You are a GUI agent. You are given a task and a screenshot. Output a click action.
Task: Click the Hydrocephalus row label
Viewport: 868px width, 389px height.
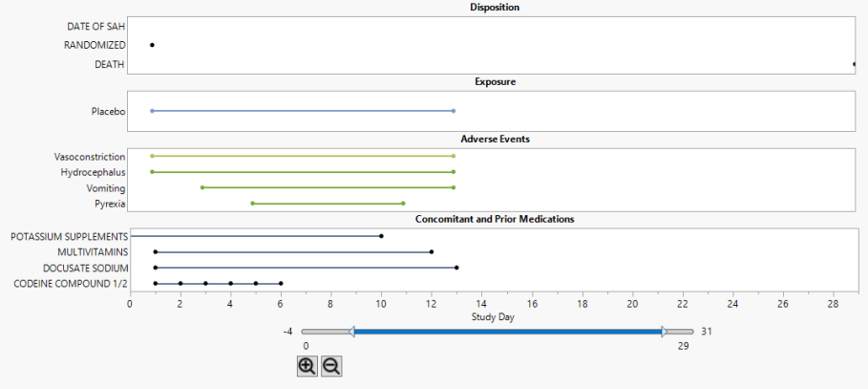tap(93, 172)
